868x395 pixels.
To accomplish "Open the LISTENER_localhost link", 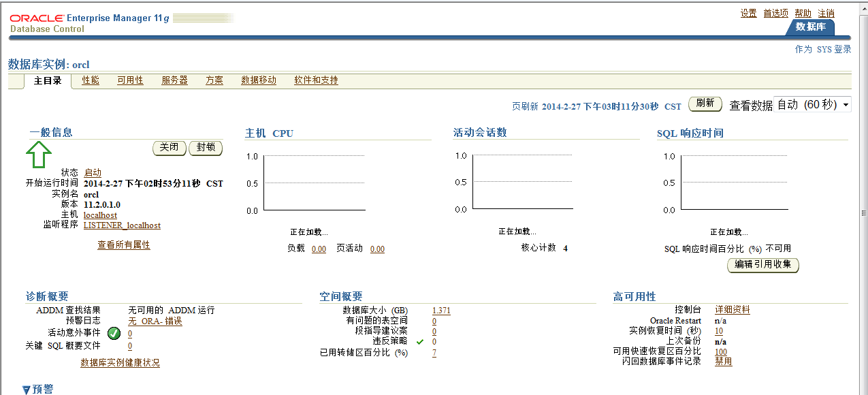I will coord(123,225).
